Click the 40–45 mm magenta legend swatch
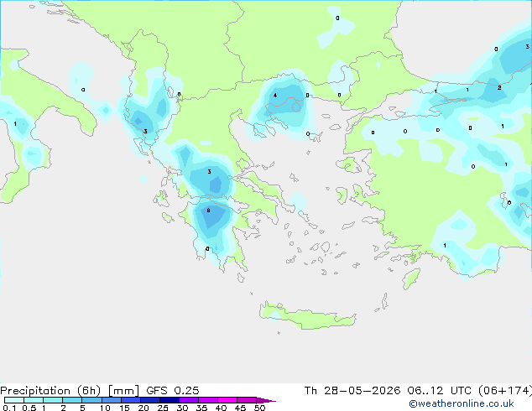Screen dimensions: 532x411 (227, 400)
